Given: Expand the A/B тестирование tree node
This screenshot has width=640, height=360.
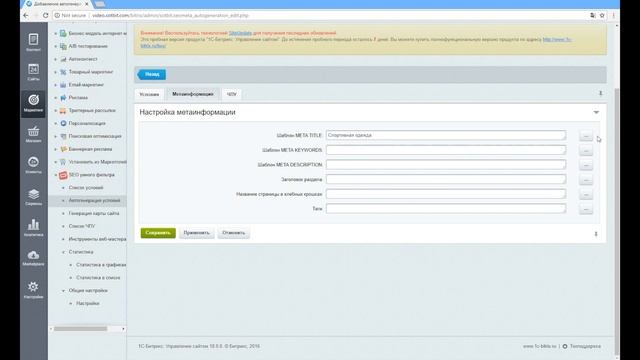Looking at the screenshot, I should click(x=56, y=47).
